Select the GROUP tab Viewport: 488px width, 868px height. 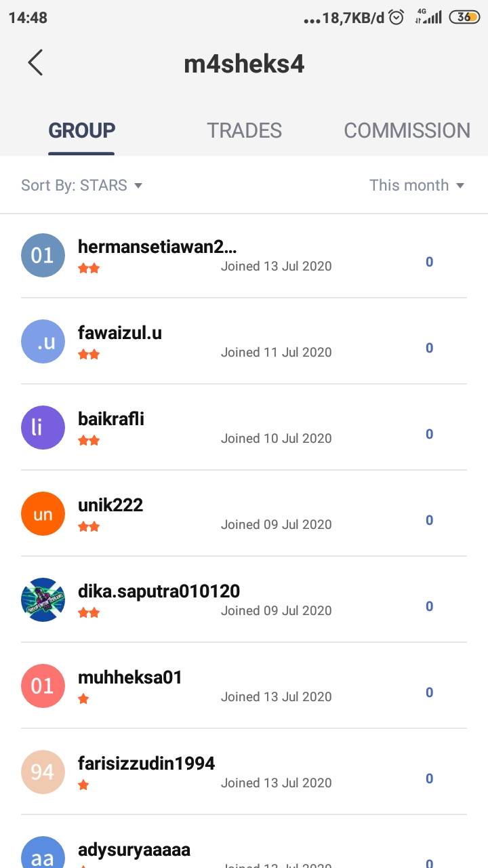81,130
